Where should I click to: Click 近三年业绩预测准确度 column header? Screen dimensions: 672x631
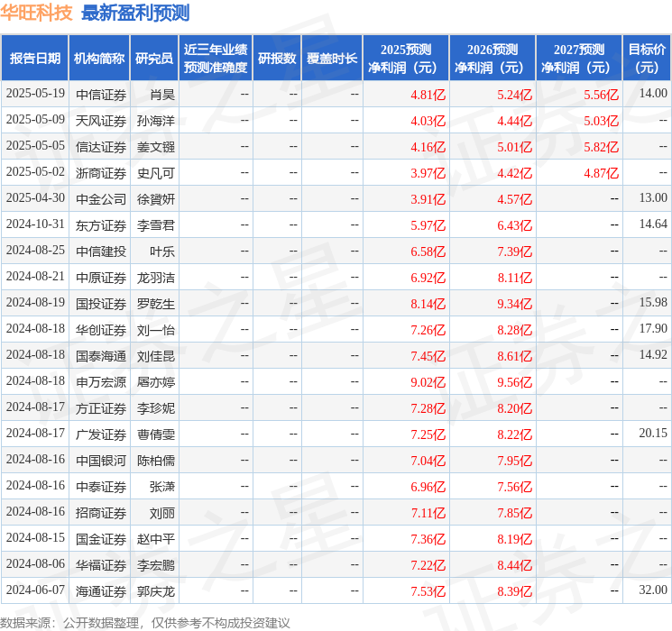point(216,58)
